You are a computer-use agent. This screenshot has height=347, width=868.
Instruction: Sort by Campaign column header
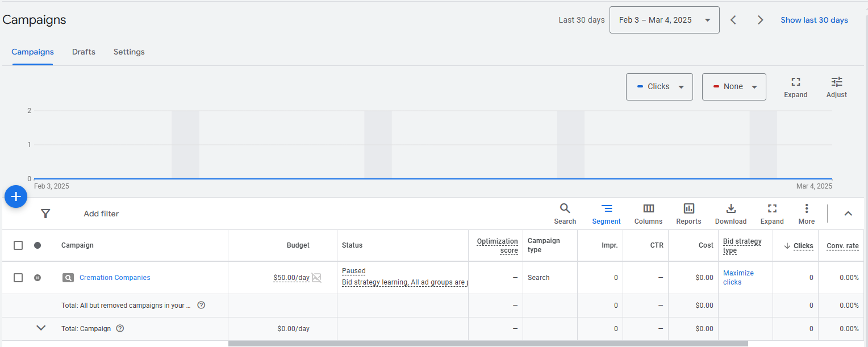[77, 245]
